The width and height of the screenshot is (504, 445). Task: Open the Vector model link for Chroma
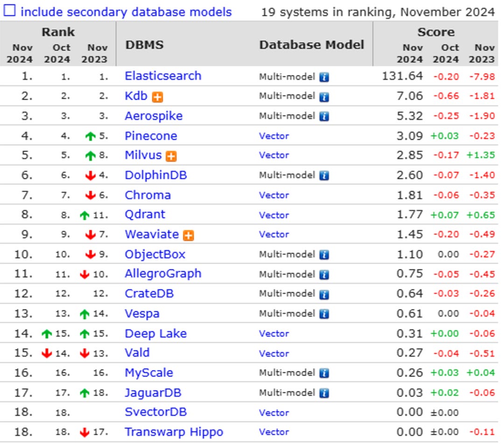tap(274, 195)
